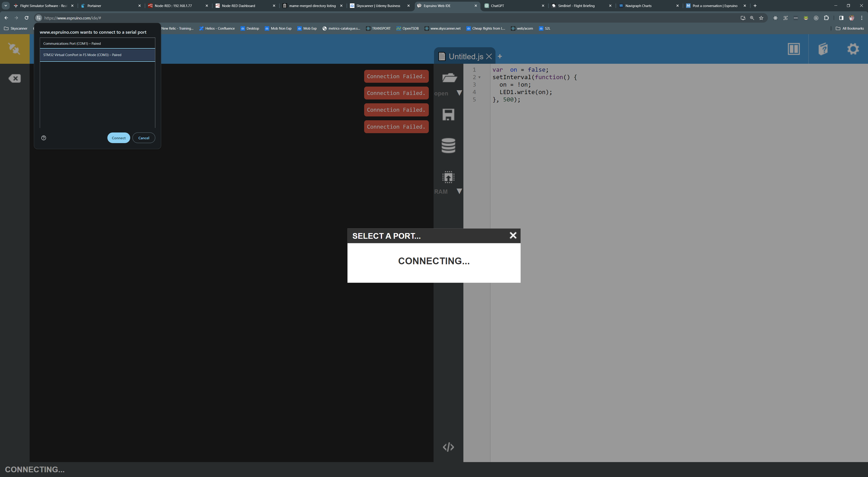Click the clear terminal backspace icon
Viewport: 868px width, 477px height.
[x=14, y=78]
